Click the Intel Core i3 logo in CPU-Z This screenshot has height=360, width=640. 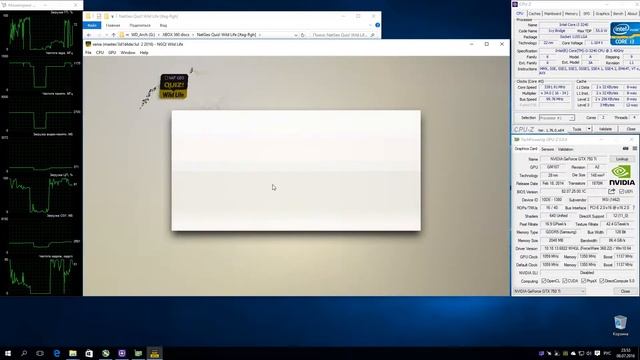click(625, 33)
